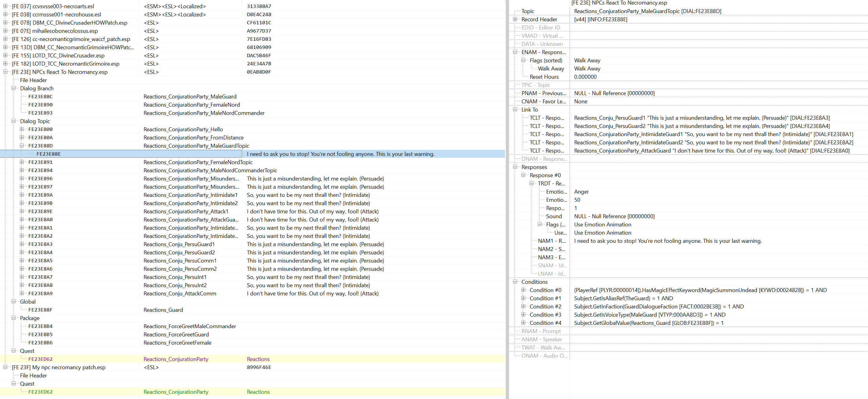Click the Topic value Reactions_ConjurationParty_MaleGuardTopic

point(648,11)
